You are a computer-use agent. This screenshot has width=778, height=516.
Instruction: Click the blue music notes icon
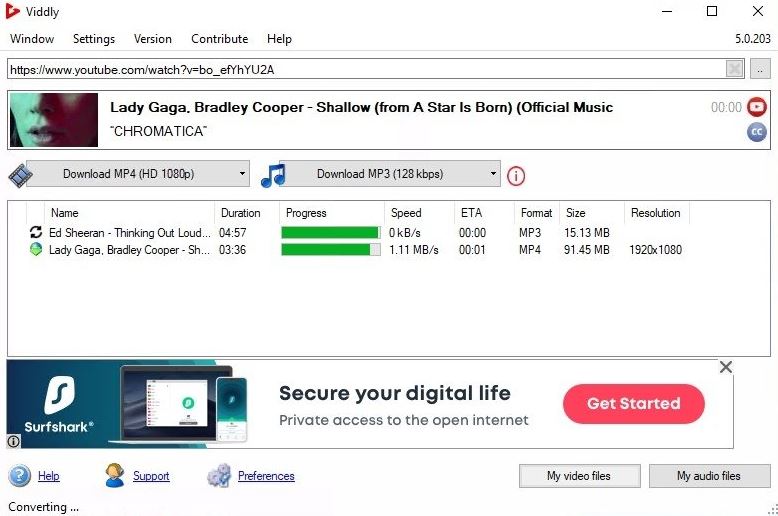273,175
